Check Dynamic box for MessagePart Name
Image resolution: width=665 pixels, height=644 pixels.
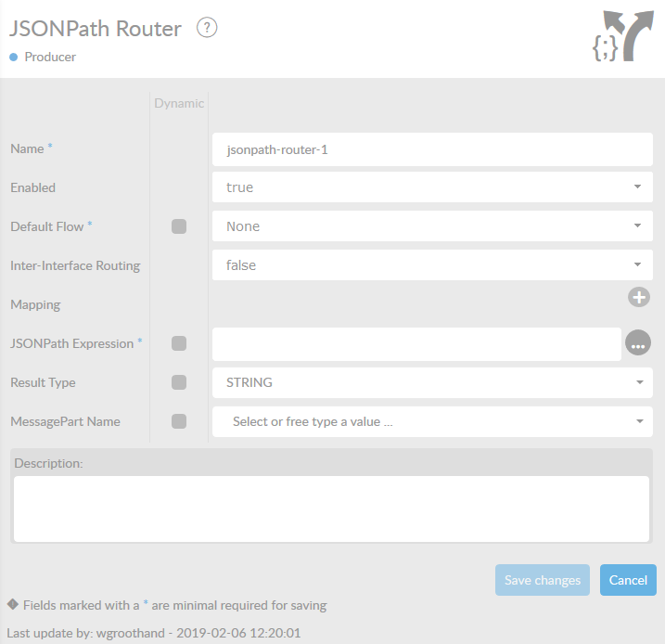point(179,421)
